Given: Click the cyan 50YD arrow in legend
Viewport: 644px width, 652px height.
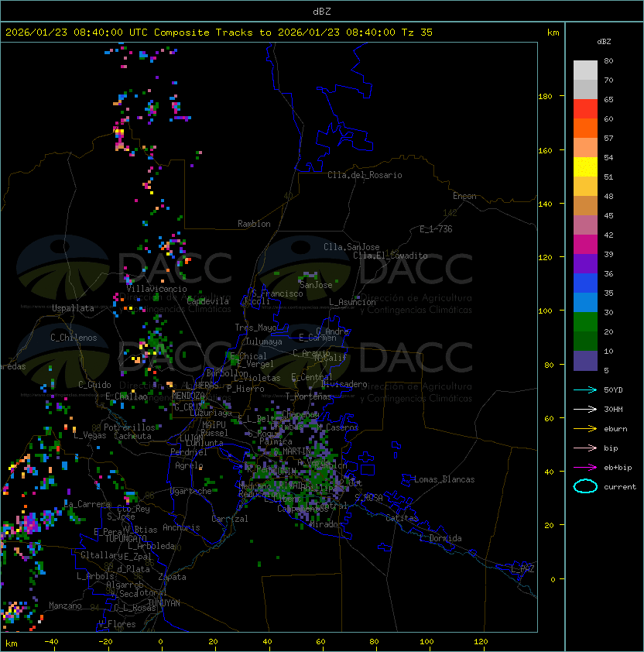Looking at the screenshot, I should pos(585,389).
